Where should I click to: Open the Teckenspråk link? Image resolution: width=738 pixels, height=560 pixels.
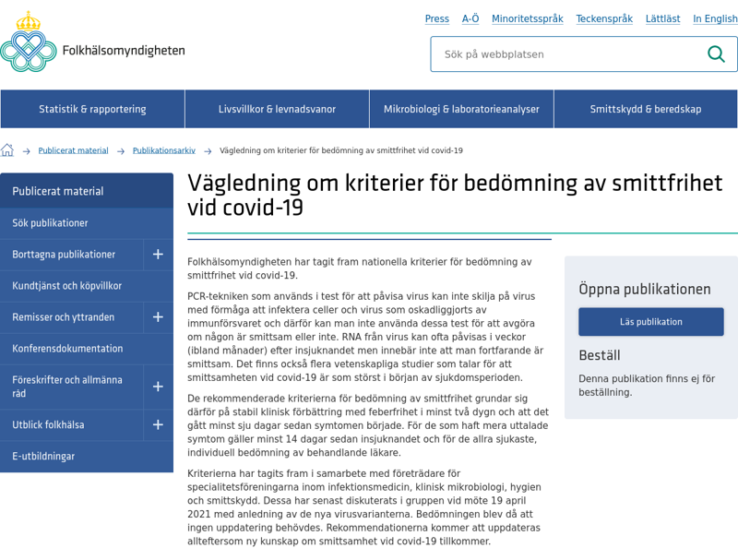pos(604,18)
